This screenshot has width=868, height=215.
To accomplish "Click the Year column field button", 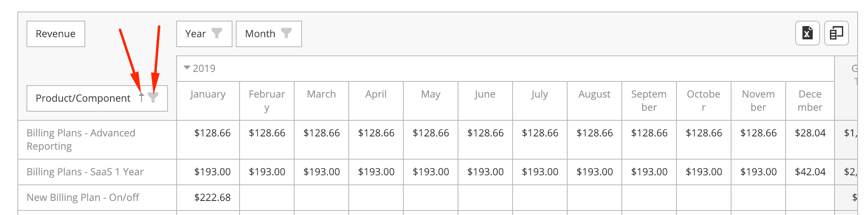I will [204, 34].
